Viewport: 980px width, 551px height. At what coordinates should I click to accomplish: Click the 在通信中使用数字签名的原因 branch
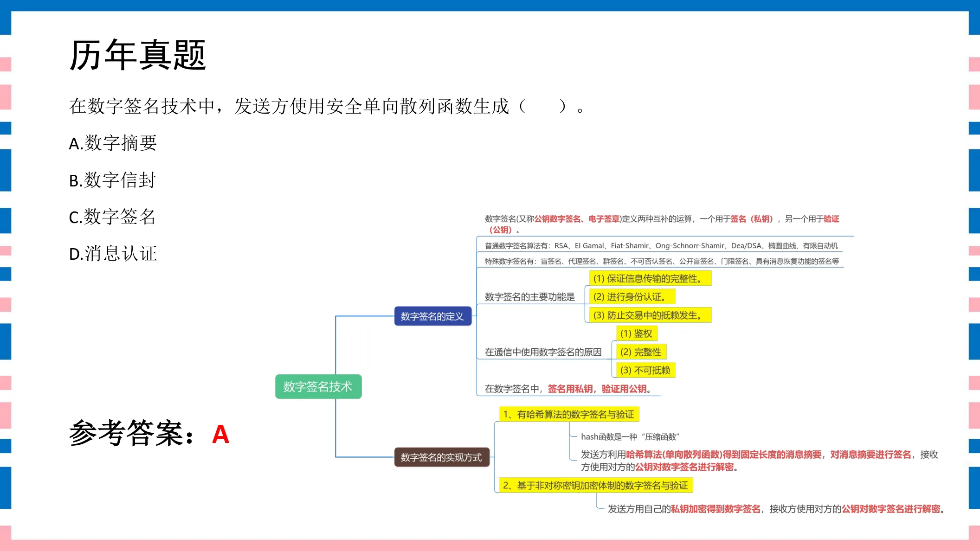click(x=543, y=352)
